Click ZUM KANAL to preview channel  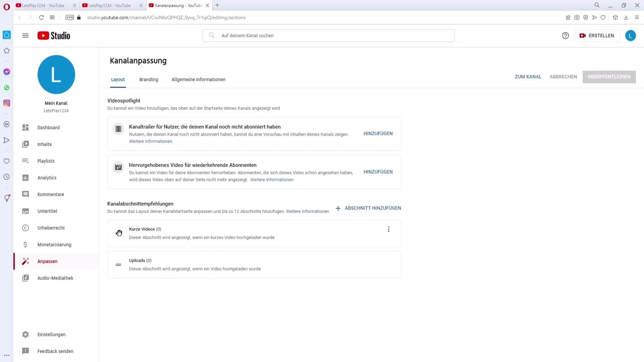tap(528, 76)
